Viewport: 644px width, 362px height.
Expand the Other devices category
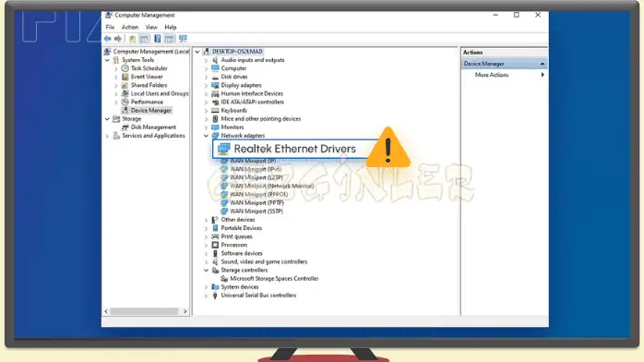(x=206, y=220)
